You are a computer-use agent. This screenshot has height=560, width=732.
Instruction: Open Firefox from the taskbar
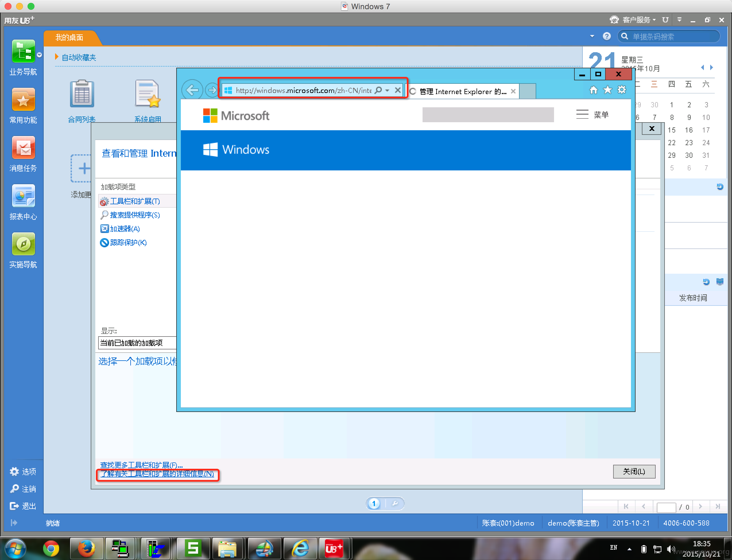click(x=86, y=549)
